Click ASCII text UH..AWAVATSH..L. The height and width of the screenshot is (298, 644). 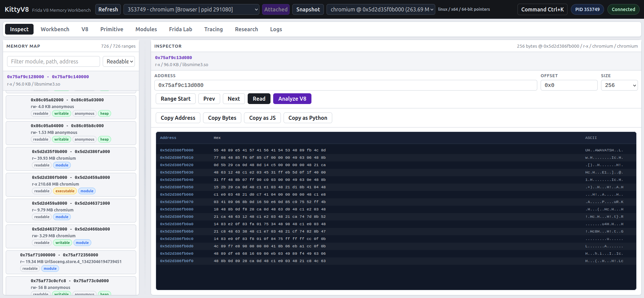(604, 150)
